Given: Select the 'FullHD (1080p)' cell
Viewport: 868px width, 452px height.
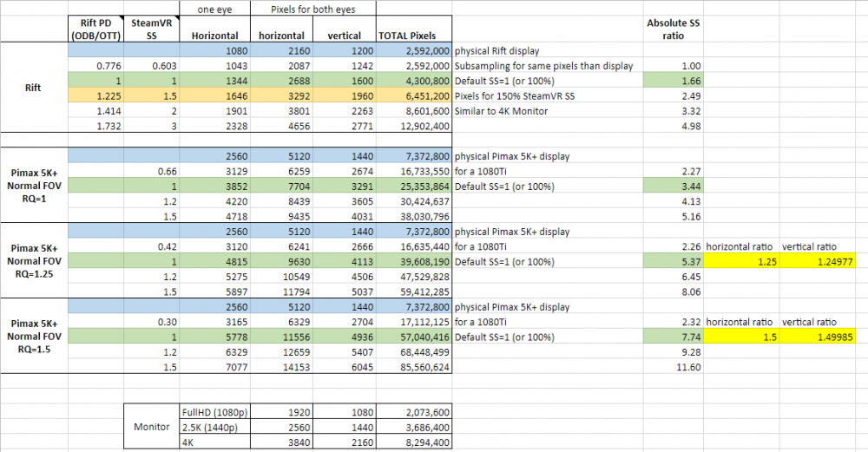Looking at the screenshot, I should (214, 412).
